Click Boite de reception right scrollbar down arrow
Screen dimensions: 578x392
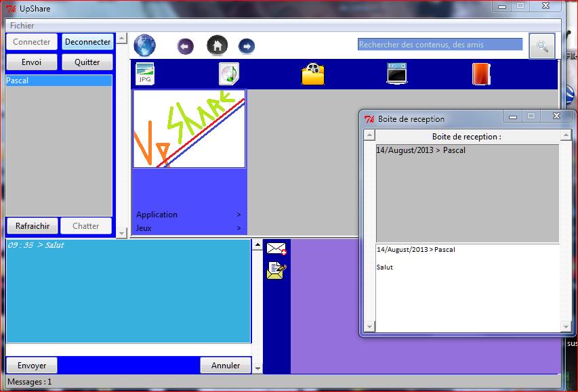(566, 326)
